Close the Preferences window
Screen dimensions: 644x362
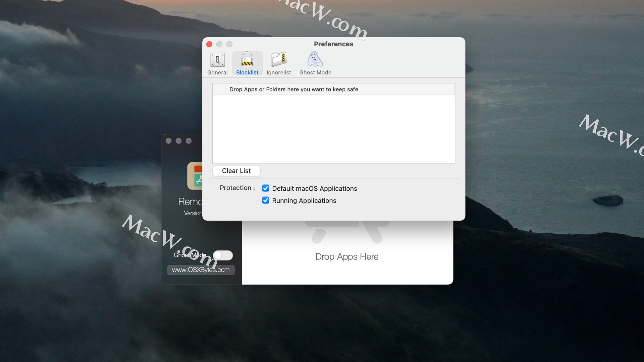(x=209, y=44)
